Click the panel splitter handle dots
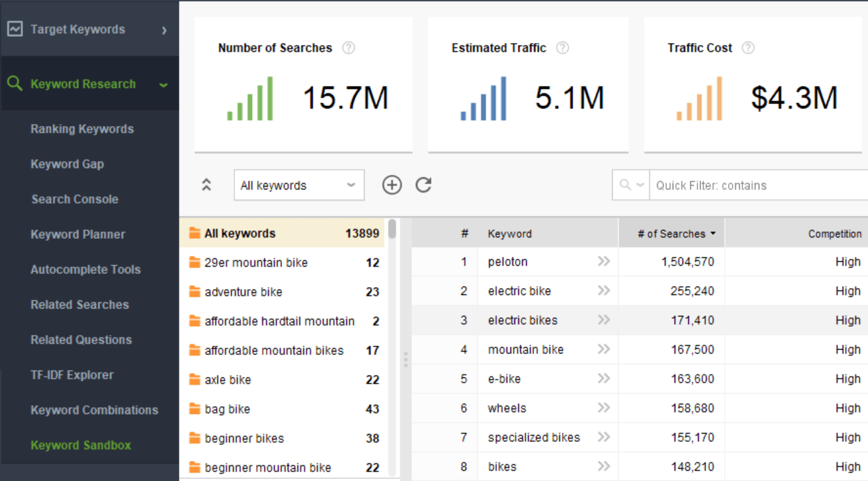Viewport: 868px width, 481px height. click(406, 360)
